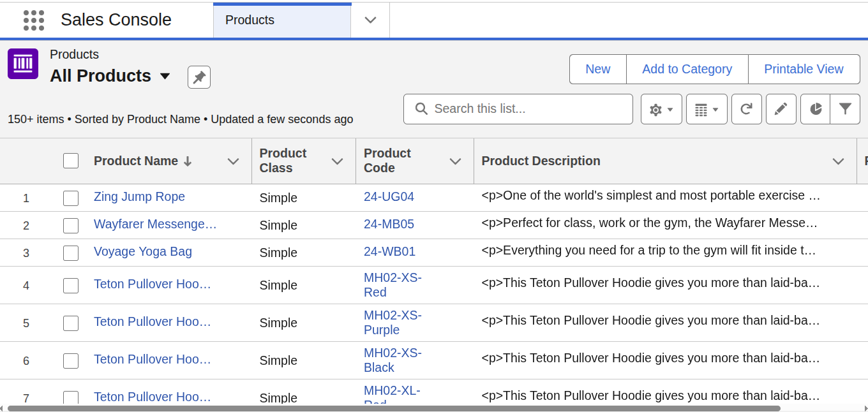Click the horizontal scrollbar thumb

point(394,408)
